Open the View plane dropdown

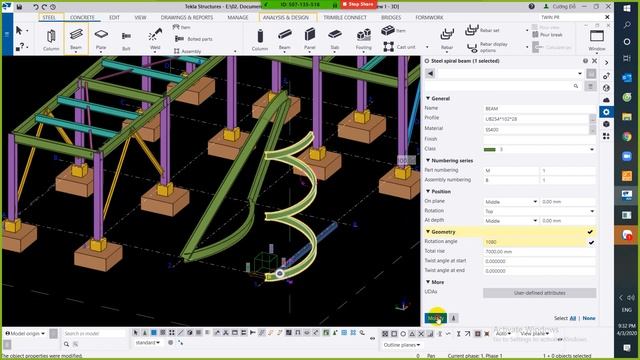tap(534, 333)
